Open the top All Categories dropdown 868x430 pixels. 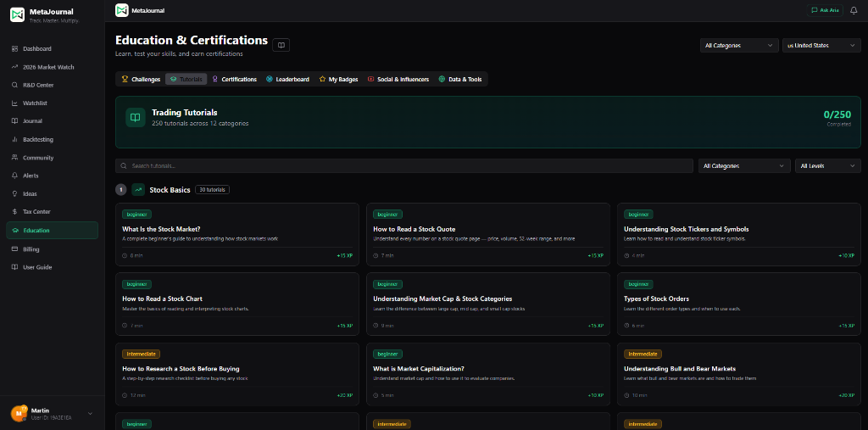(x=739, y=46)
